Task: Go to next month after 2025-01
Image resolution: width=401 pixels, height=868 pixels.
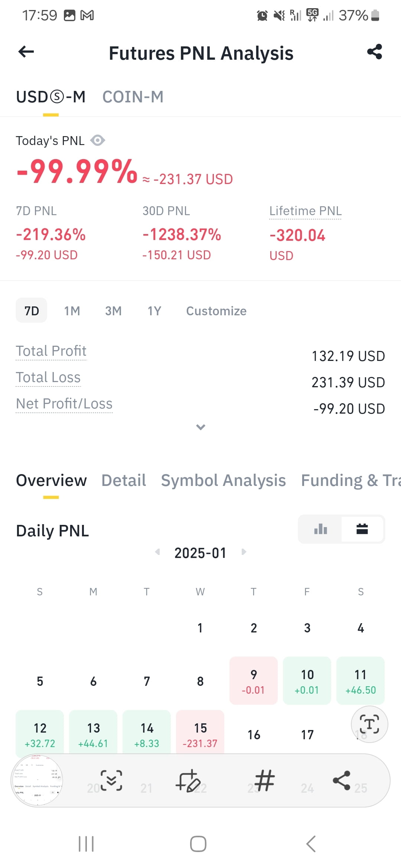Action: pyautogui.click(x=244, y=552)
